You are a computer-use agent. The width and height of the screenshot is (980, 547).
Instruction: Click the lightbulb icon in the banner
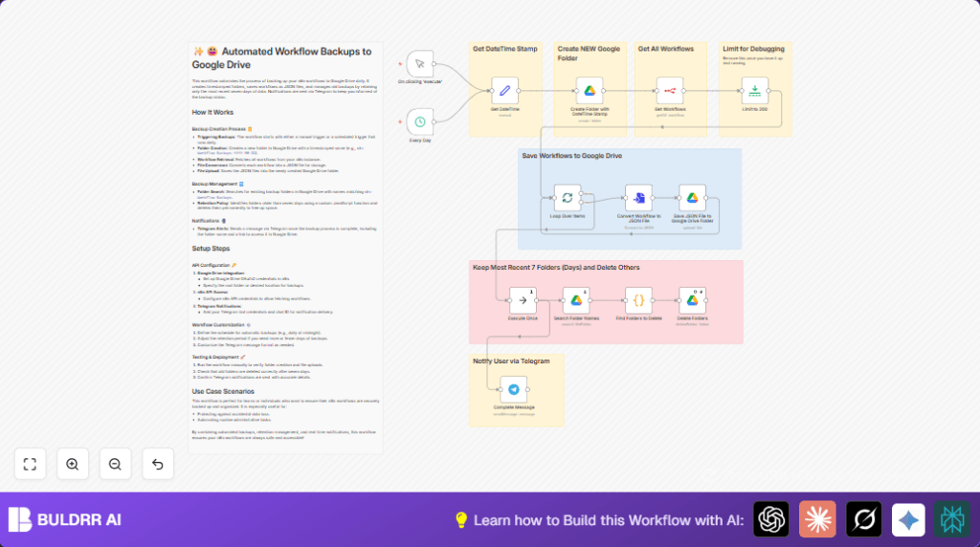461,520
